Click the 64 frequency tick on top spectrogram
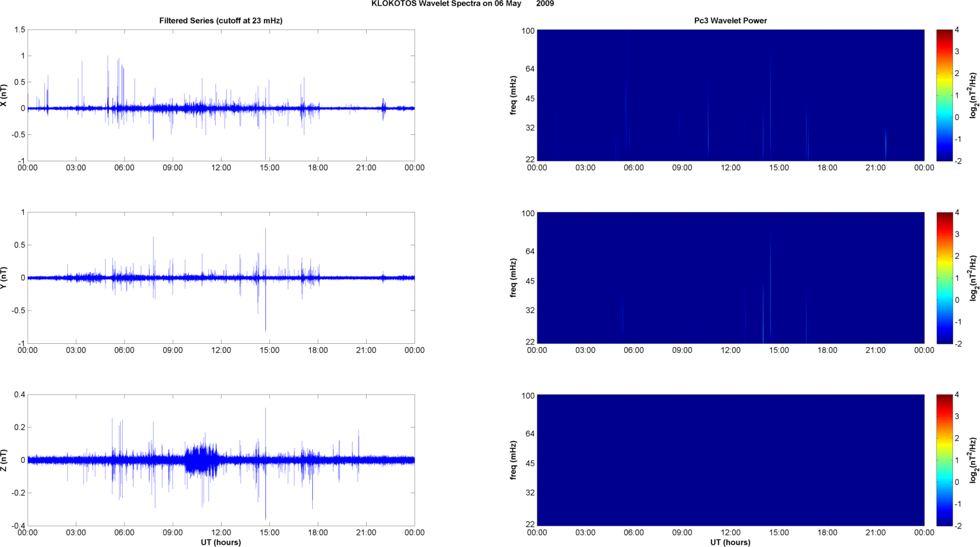The image size is (980, 547). [530, 69]
